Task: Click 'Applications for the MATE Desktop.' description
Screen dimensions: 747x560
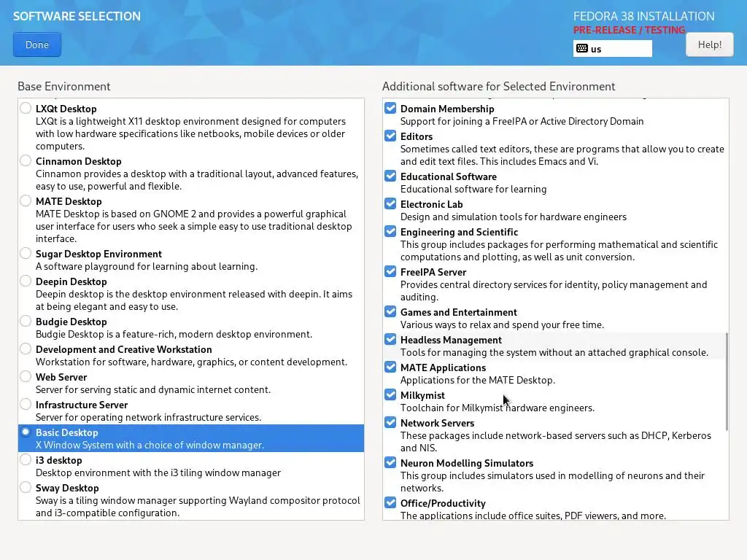Action: pos(478,381)
